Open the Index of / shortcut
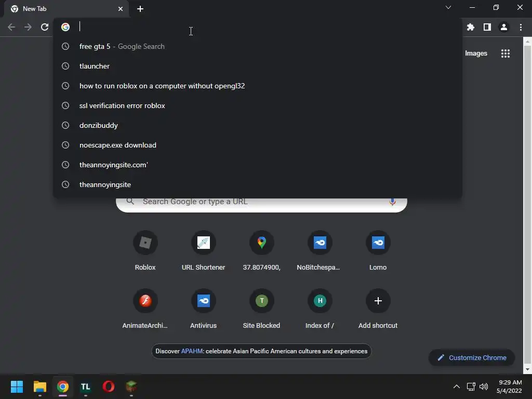 (x=320, y=309)
